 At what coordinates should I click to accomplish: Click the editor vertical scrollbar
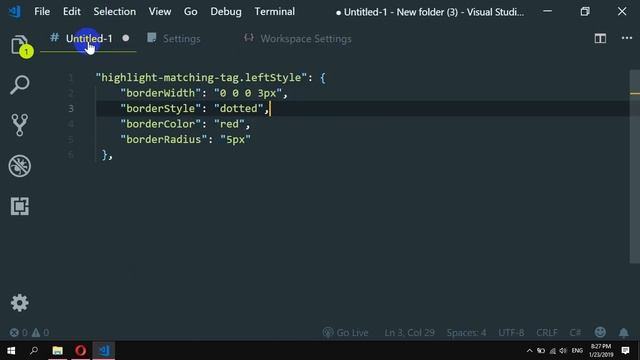click(634, 167)
